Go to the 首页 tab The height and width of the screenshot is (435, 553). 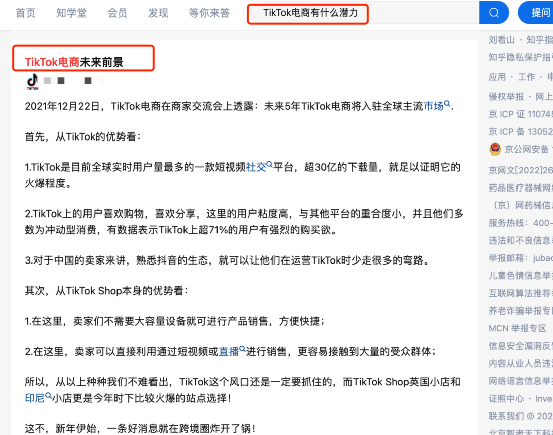pos(25,13)
